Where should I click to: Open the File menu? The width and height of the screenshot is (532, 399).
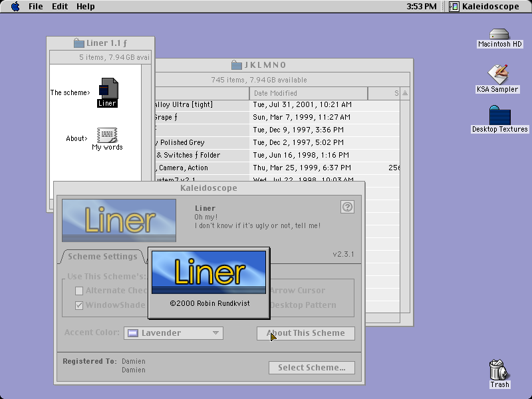pyautogui.click(x=36, y=7)
